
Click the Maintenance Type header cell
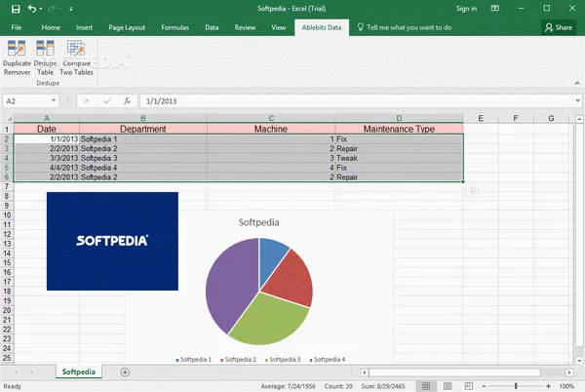tap(399, 129)
